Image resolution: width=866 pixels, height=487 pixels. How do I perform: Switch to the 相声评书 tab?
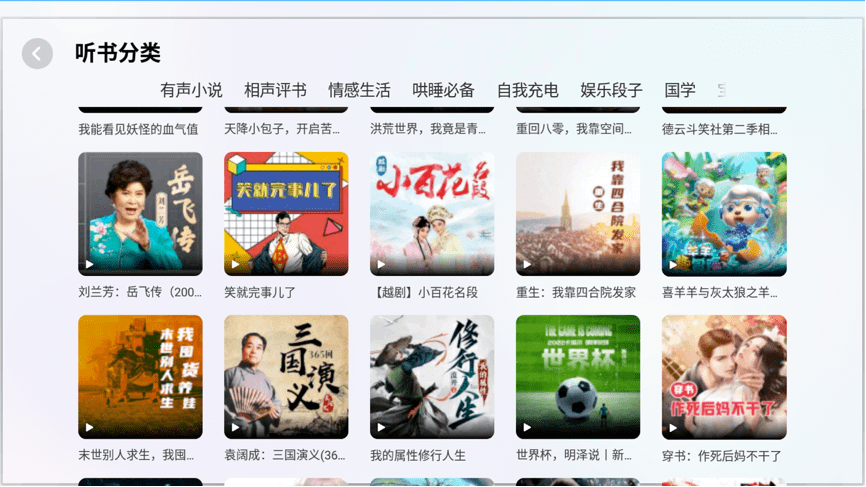pos(275,90)
